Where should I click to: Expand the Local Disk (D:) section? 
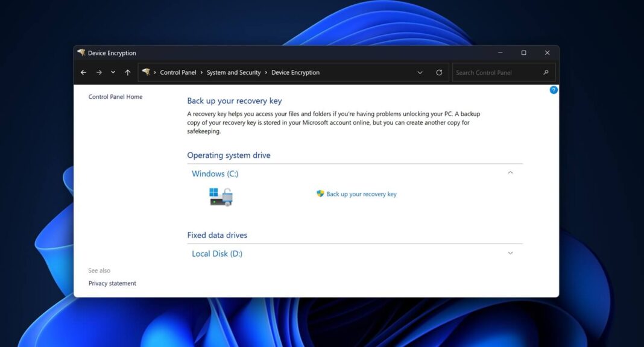point(510,253)
